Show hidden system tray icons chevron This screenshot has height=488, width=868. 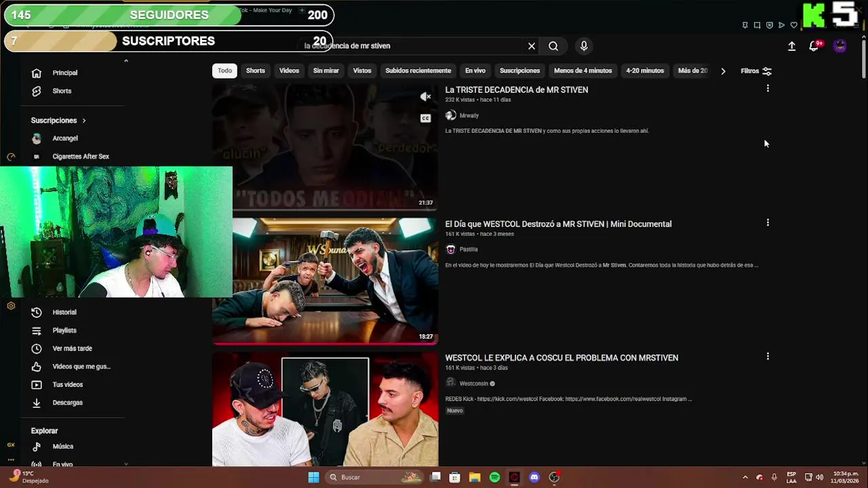745,477
